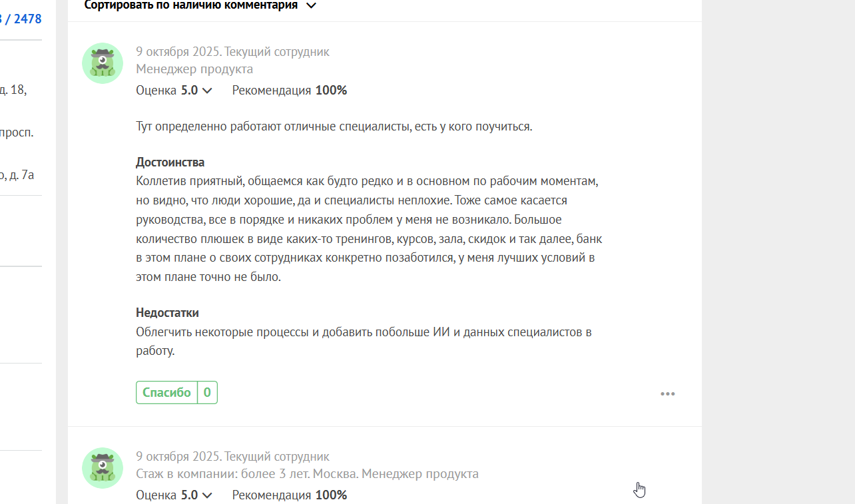
Task: Click the first review's green avatar icon
Action: pos(102,63)
